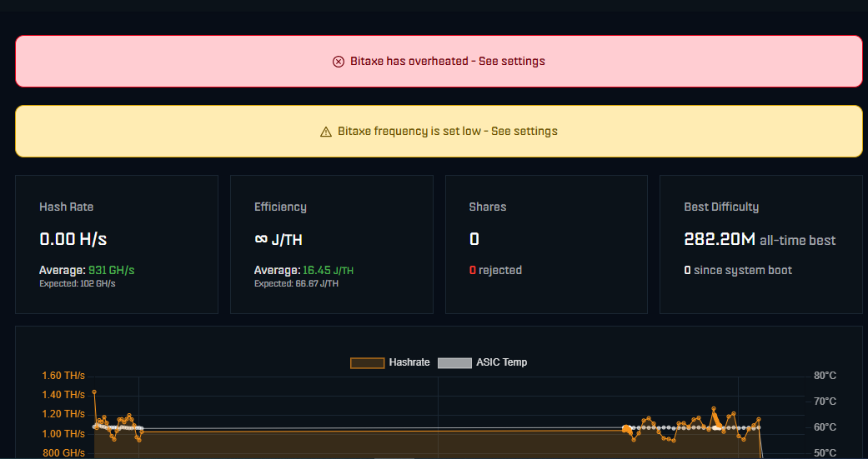Click '0 since system boot' text
Image resolution: width=868 pixels, height=459 pixels.
click(x=738, y=271)
